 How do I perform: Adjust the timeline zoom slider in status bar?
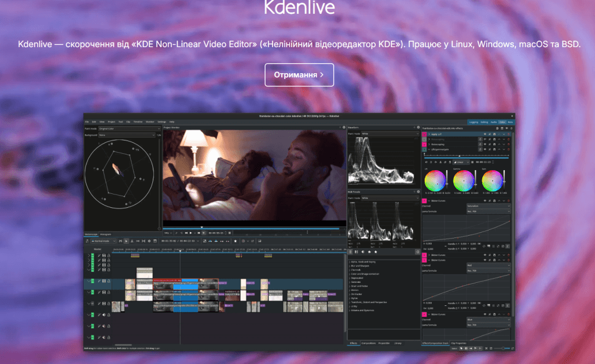(x=502, y=348)
